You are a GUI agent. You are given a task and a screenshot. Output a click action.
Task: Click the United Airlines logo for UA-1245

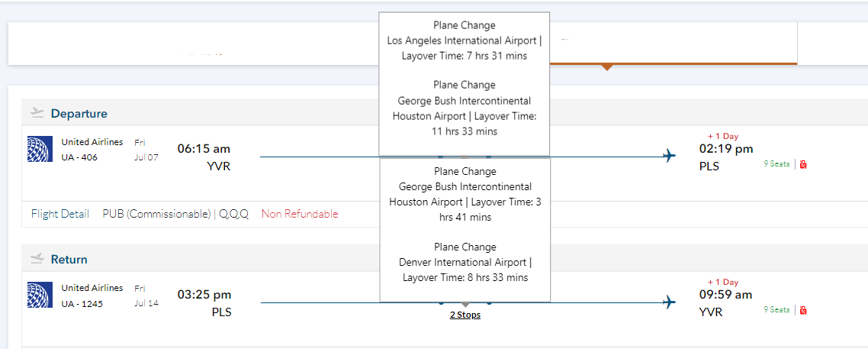pos(40,295)
